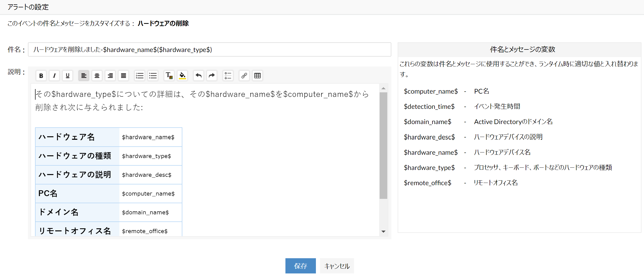Viewport: 644px width, 277px height.
Task: Justify the text alignment
Action: [x=123, y=76]
